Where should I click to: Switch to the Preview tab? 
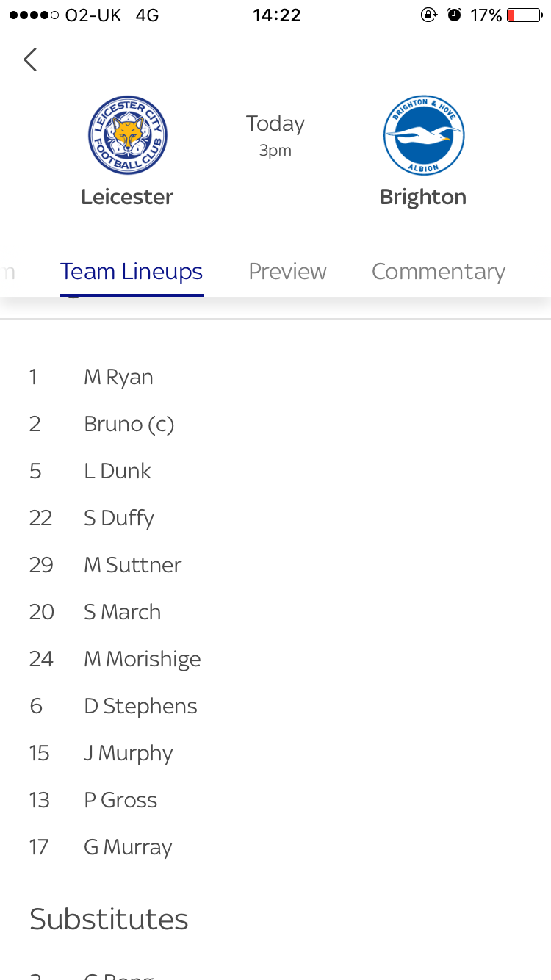(287, 272)
